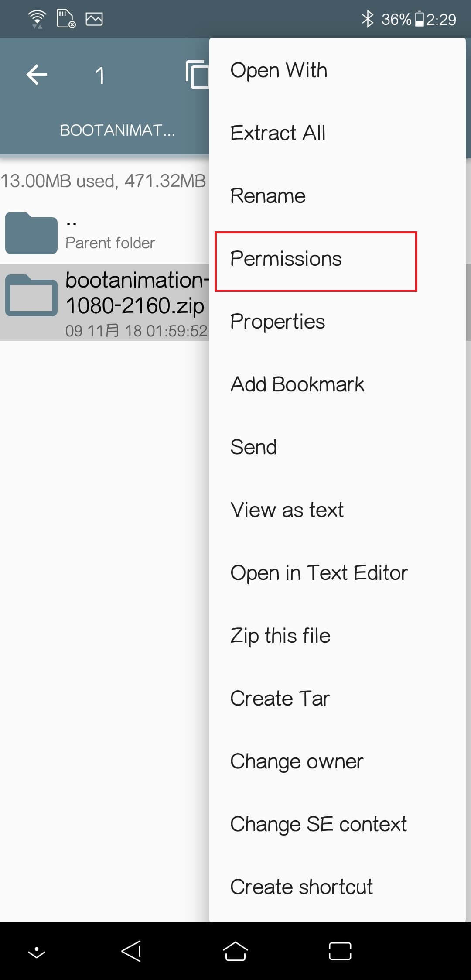Tap the back arrow in the toolbar
The image size is (471, 980).
(37, 75)
